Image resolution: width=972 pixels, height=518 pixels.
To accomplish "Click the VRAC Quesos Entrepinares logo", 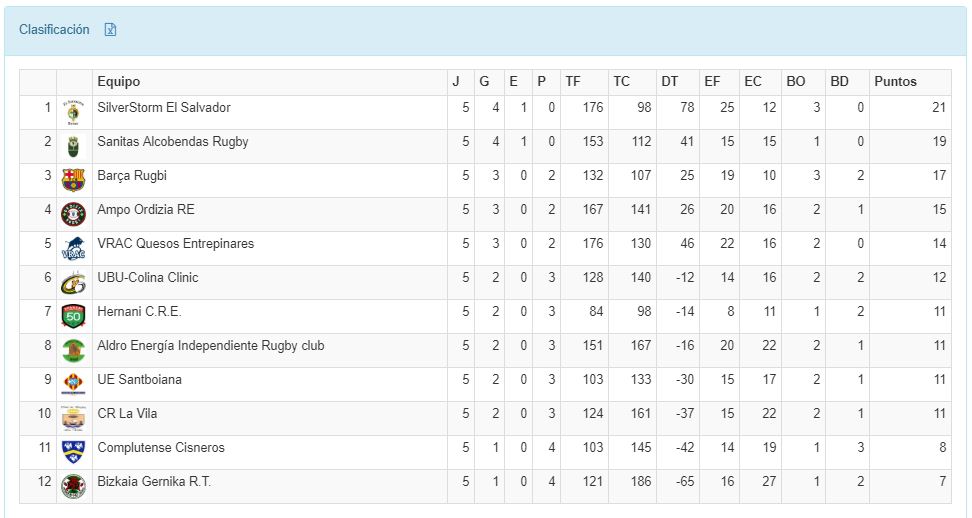I will click(x=73, y=248).
